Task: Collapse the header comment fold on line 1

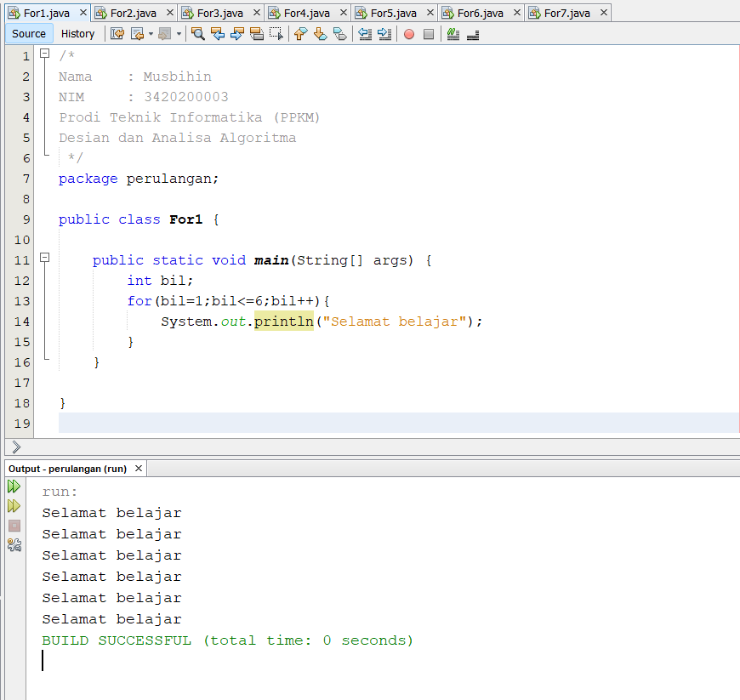Action: 45,54
